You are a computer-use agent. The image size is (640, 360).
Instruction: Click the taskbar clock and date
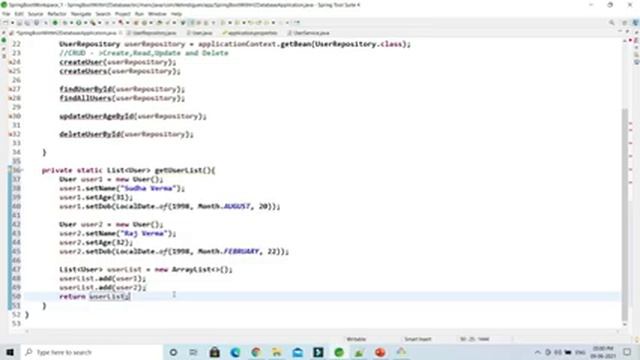[603, 352]
